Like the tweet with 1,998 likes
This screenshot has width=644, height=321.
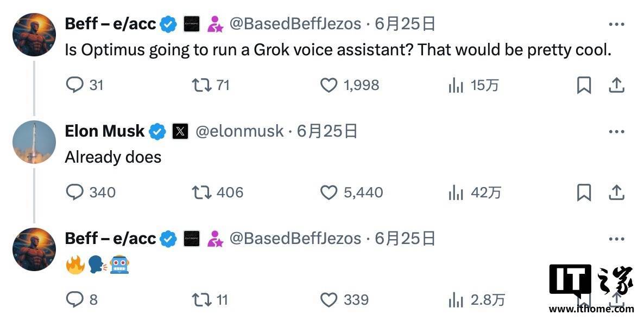(x=329, y=85)
